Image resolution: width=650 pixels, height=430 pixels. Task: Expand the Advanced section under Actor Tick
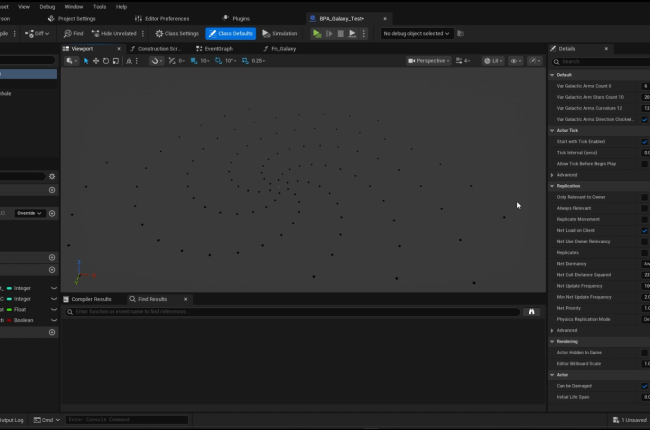(567, 174)
